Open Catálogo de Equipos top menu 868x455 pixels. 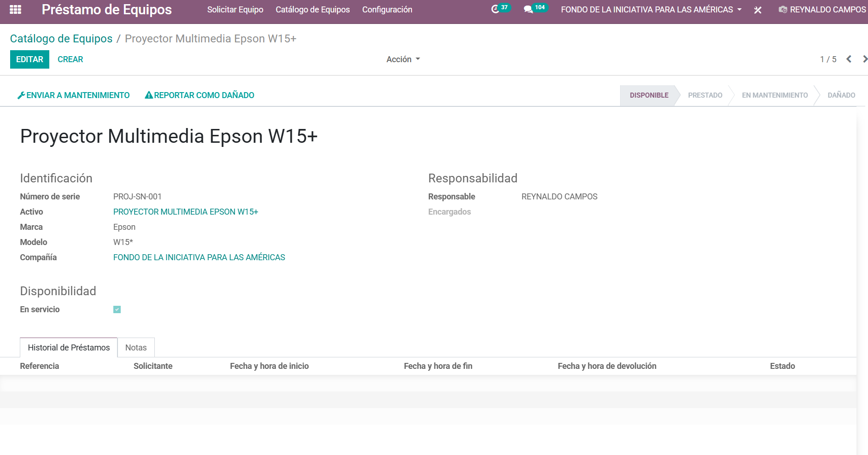pyautogui.click(x=313, y=10)
